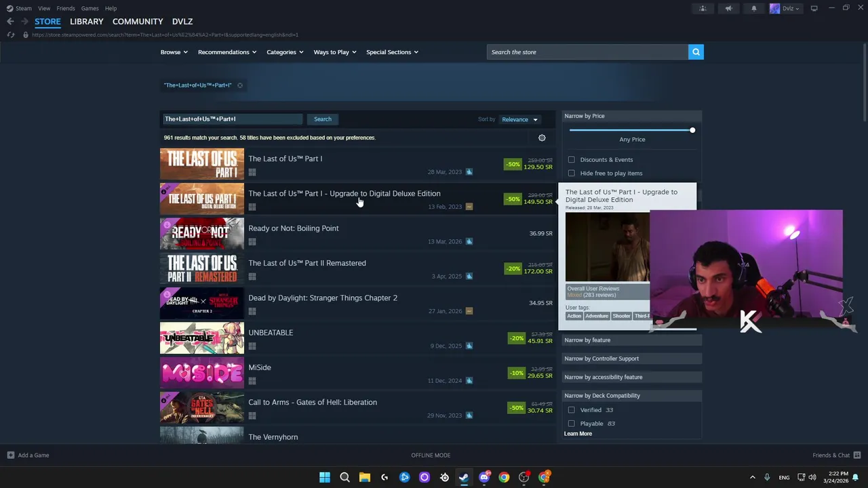Open taskbar search
The height and width of the screenshot is (488, 868).
(344, 477)
